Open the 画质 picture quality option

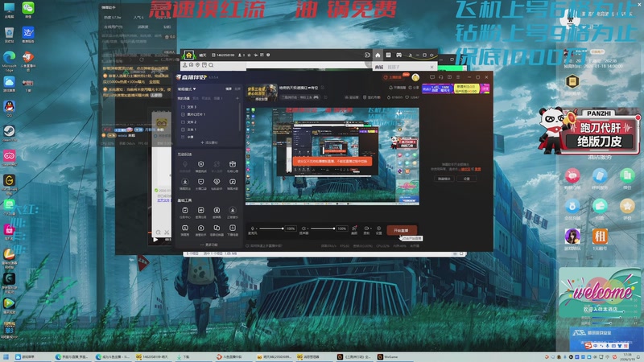[354, 230]
